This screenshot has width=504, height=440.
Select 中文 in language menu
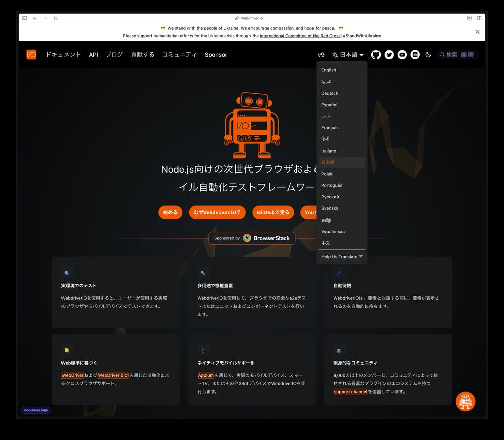point(342,243)
